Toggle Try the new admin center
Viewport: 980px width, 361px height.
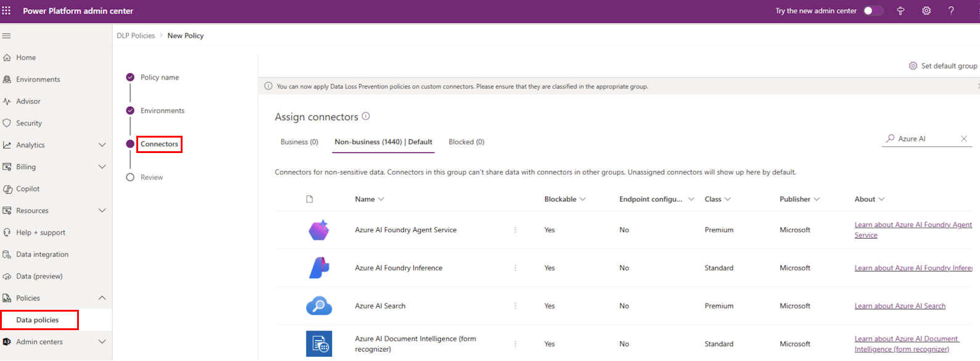[873, 10]
